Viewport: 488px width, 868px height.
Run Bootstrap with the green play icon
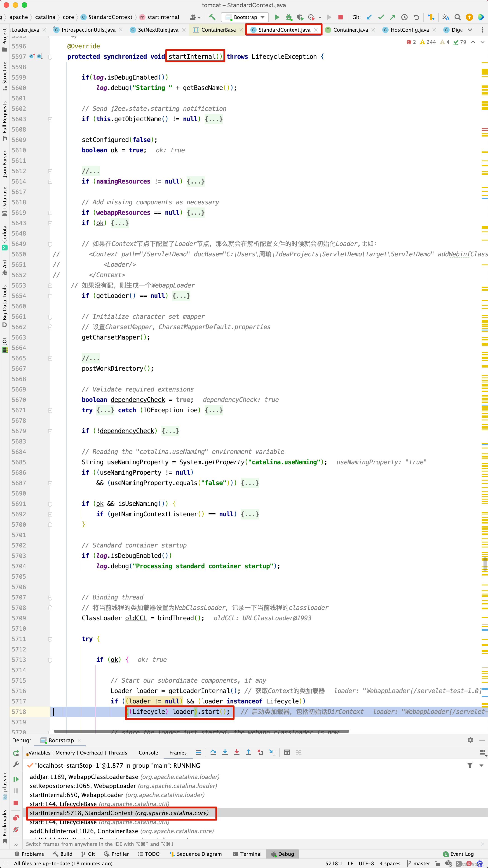coord(277,17)
